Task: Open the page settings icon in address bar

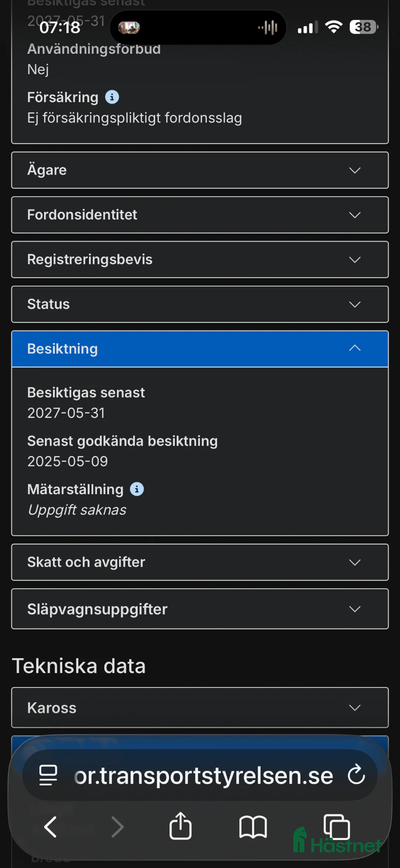Action: 47,776
